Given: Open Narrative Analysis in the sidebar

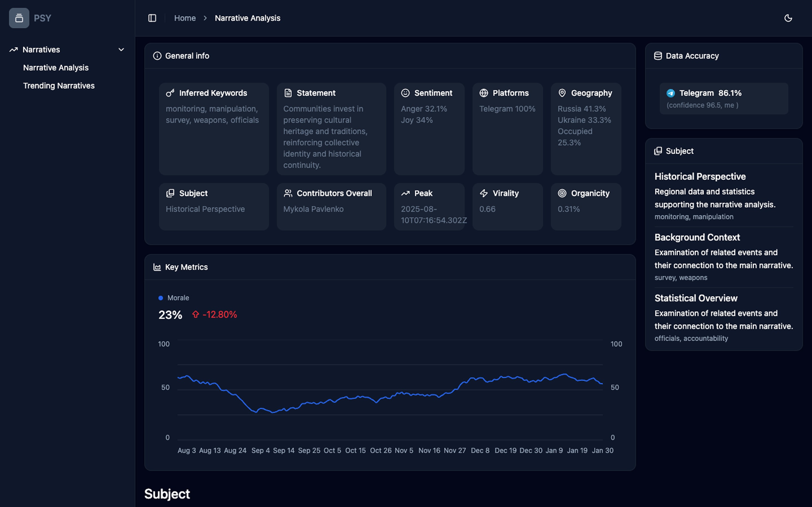Looking at the screenshot, I should (56, 68).
